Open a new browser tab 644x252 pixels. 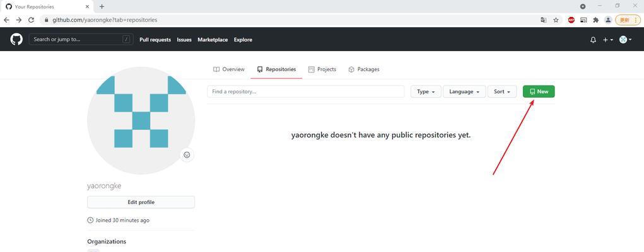pos(102,6)
